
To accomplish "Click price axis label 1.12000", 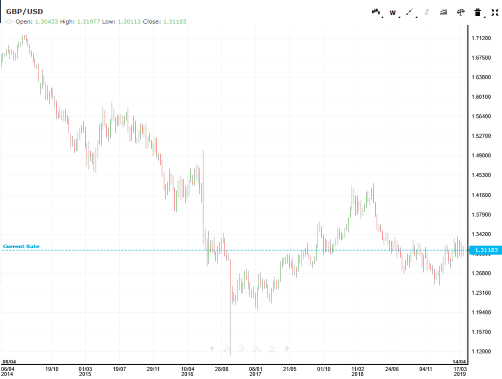I will 481,352.
